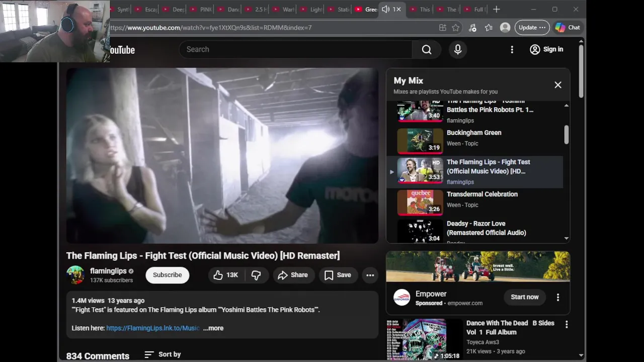Image resolution: width=644 pixels, height=362 pixels.
Task: Switch to the Full browser tab
Action: (474, 10)
